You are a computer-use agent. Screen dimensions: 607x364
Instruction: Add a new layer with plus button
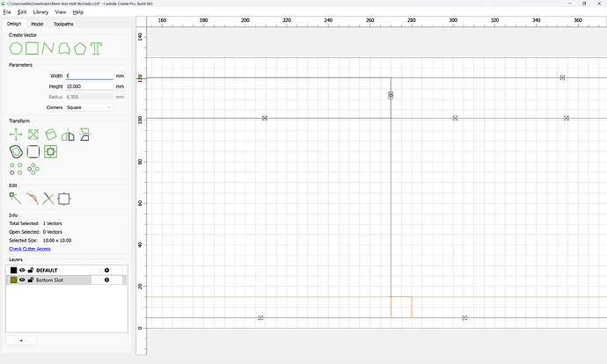[x=21, y=340]
